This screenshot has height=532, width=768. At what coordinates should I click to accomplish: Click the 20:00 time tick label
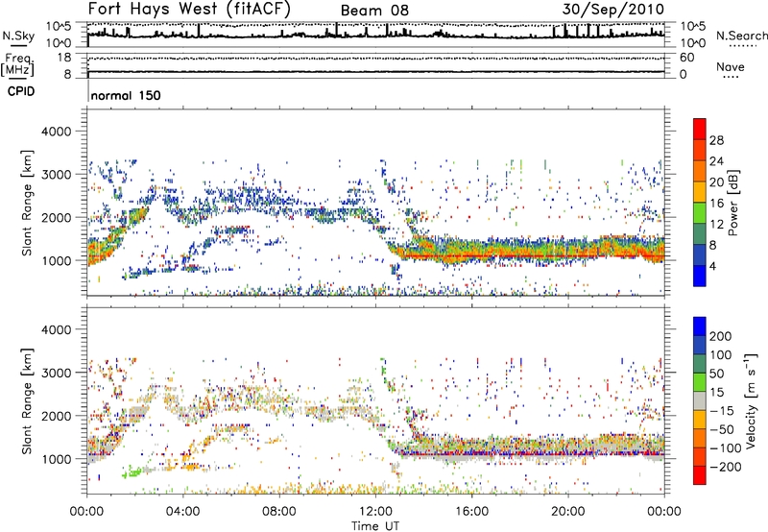pos(567,512)
